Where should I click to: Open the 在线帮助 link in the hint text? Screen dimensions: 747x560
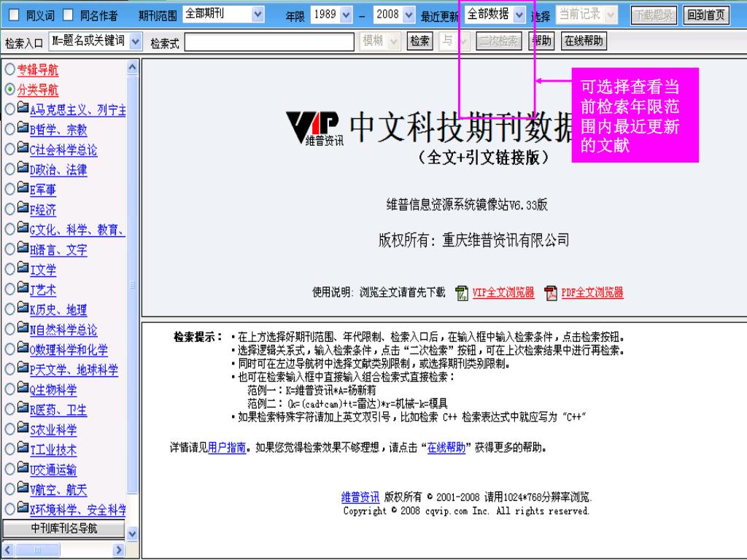(446, 448)
